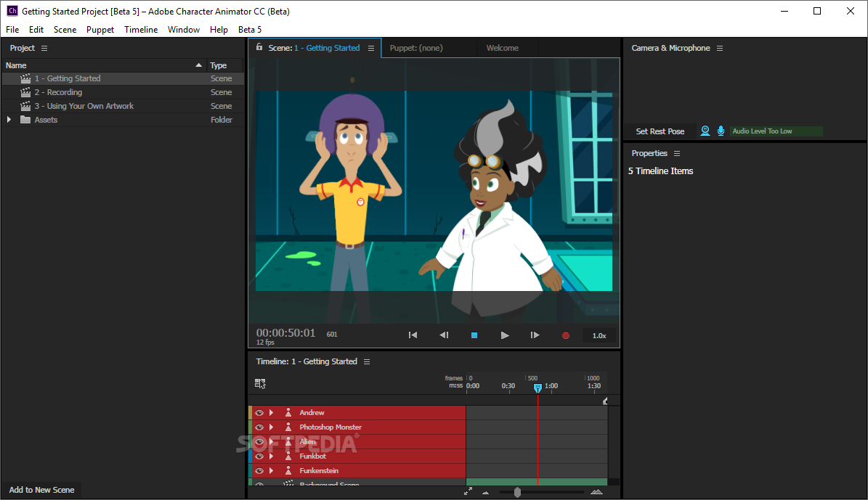Image resolution: width=868 pixels, height=500 pixels.
Task: Click puppet icon on Photoshop Monster track
Action: click(x=288, y=427)
